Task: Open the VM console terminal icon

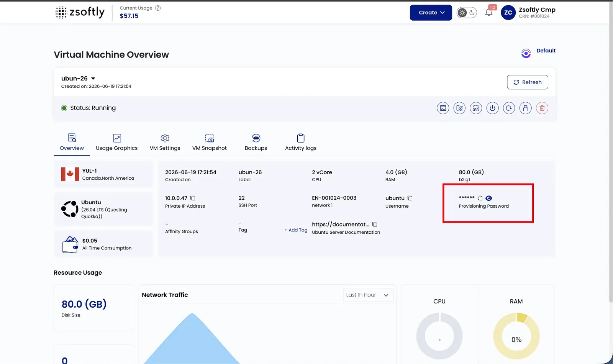Action: click(x=443, y=108)
